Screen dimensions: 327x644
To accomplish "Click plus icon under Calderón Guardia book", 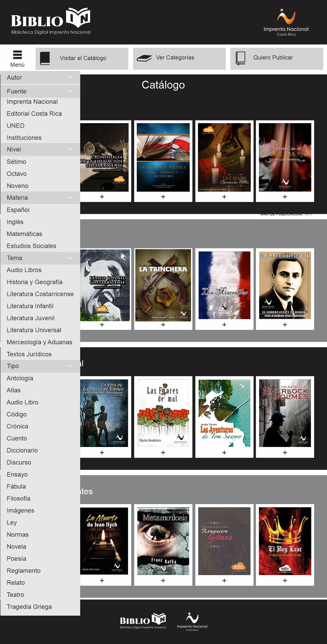I will 285,325.
